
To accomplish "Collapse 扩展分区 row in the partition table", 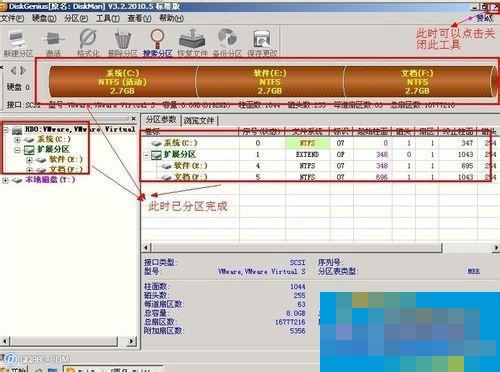I will pos(146,155).
